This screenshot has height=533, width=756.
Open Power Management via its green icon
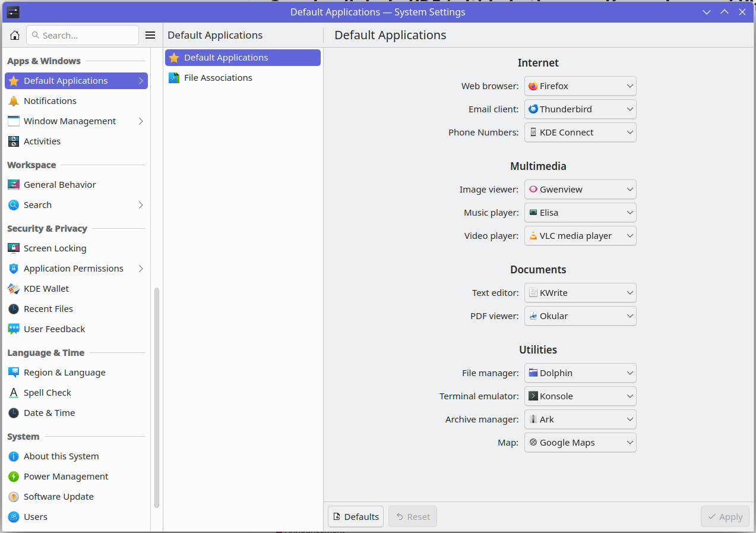14,477
